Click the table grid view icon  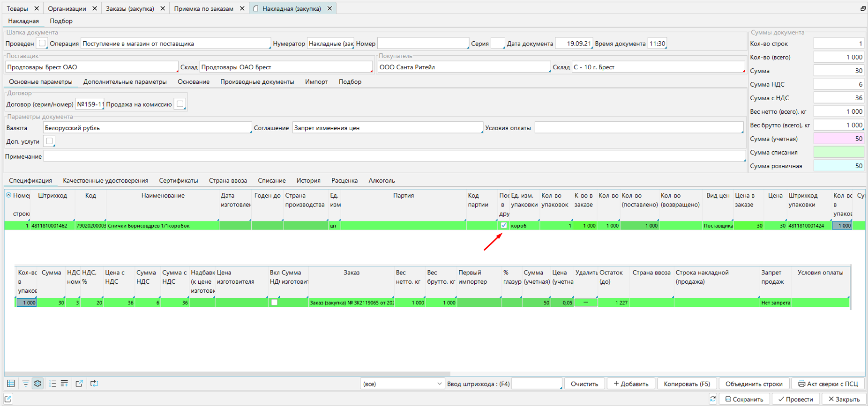click(x=11, y=384)
